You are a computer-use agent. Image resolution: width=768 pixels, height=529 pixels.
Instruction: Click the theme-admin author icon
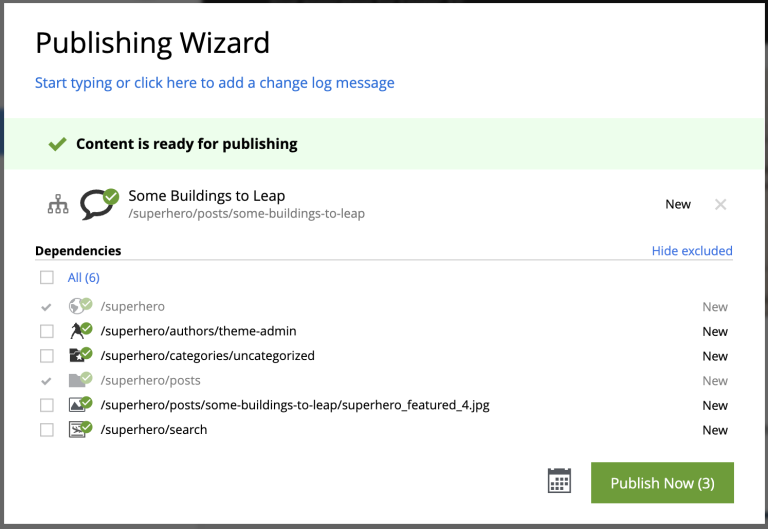[79, 331]
